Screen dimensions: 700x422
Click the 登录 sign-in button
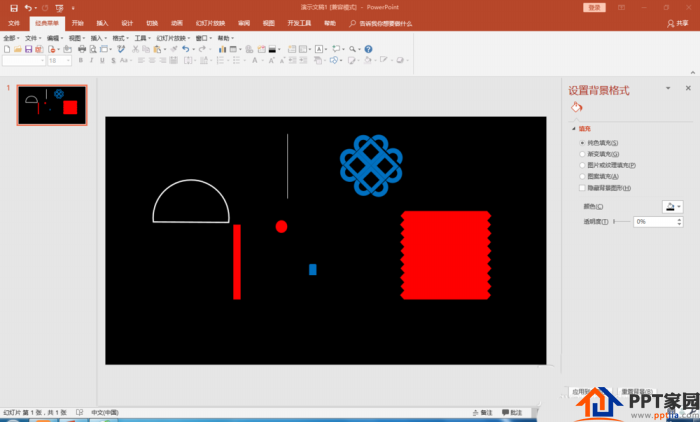(x=594, y=8)
